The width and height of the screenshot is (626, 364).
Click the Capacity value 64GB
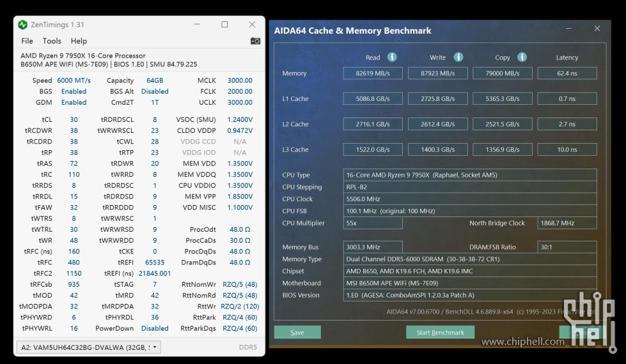pyautogui.click(x=155, y=80)
